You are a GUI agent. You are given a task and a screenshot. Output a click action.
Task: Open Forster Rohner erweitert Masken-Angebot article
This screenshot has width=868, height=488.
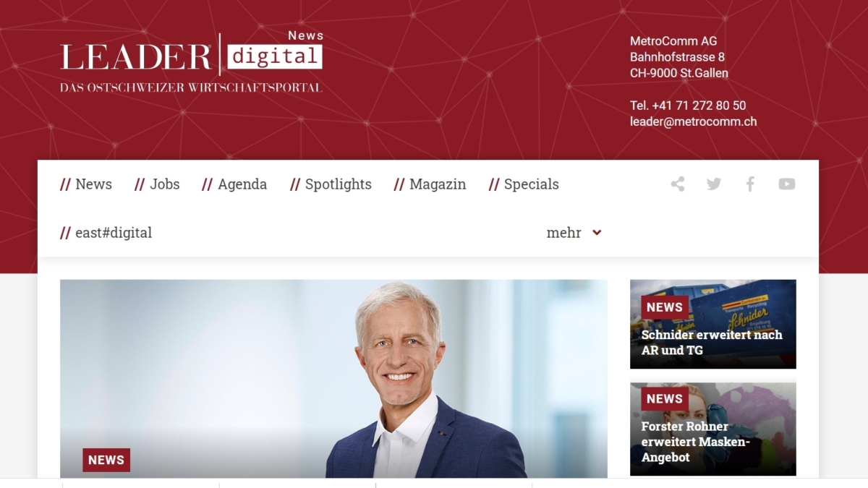click(x=712, y=429)
